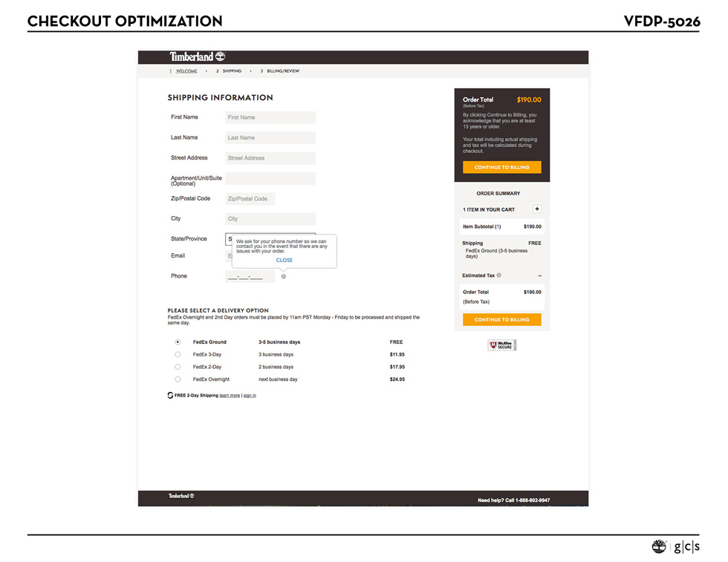Click the Timberland logo in footer
The height and width of the screenshot is (562, 728).
point(181,496)
